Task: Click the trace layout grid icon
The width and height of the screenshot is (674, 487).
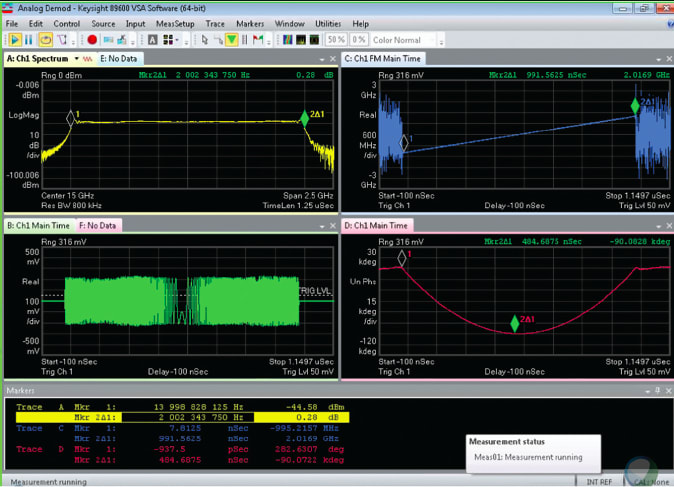Action: [169, 40]
